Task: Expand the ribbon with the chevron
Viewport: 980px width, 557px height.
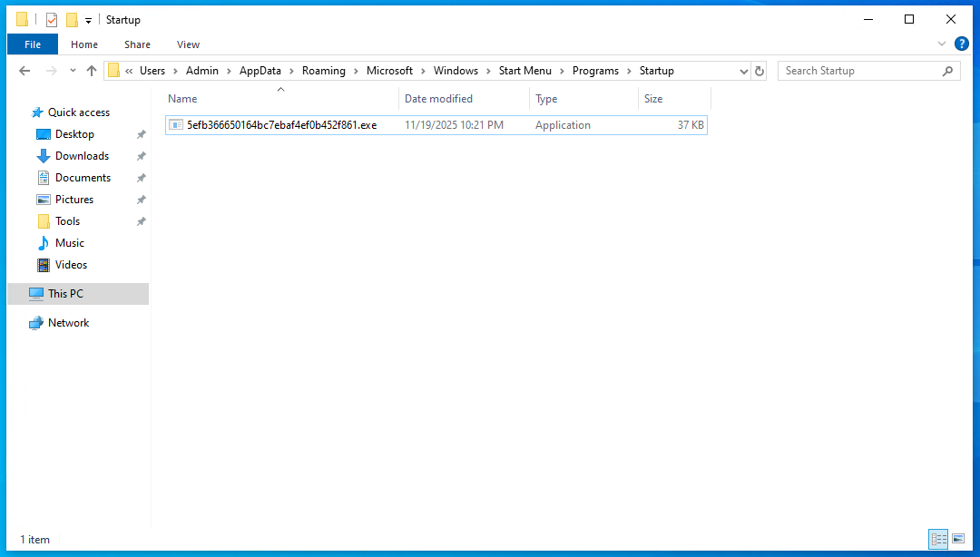Action: tap(941, 44)
